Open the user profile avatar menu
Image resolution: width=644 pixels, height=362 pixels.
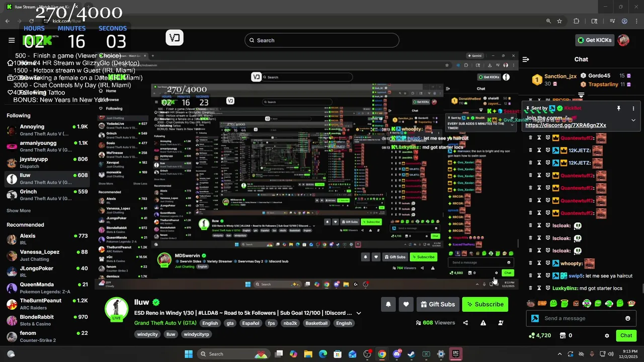click(623, 40)
